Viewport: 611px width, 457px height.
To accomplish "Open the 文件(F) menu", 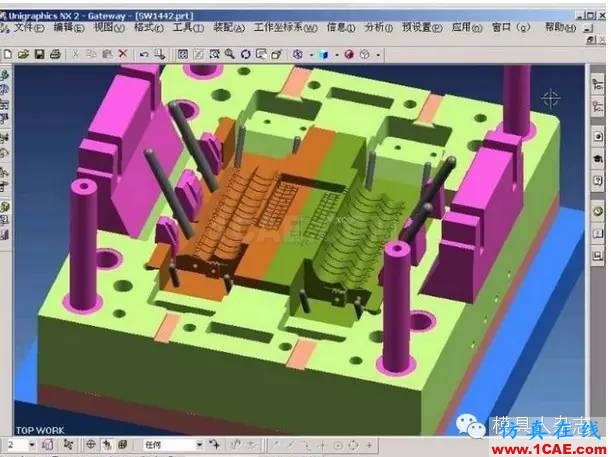I will click(x=29, y=28).
